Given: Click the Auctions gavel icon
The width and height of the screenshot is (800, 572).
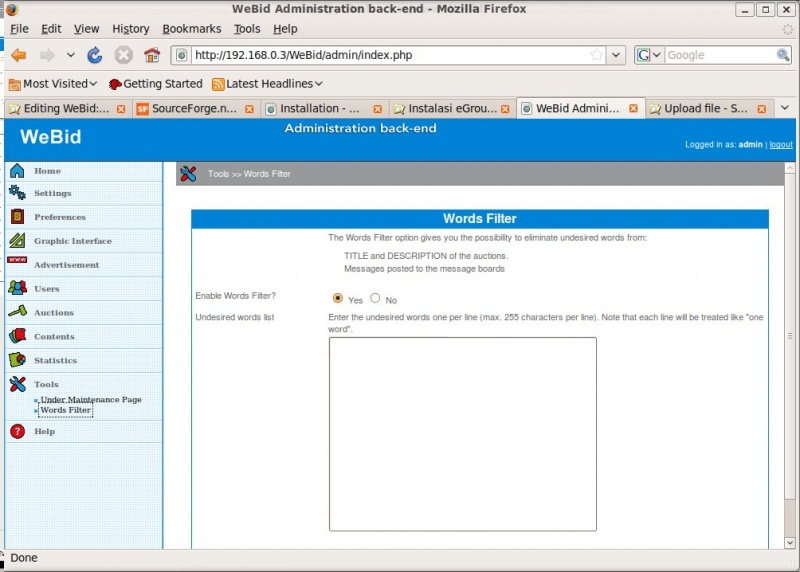Looking at the screenshot, I should (17, 312).
